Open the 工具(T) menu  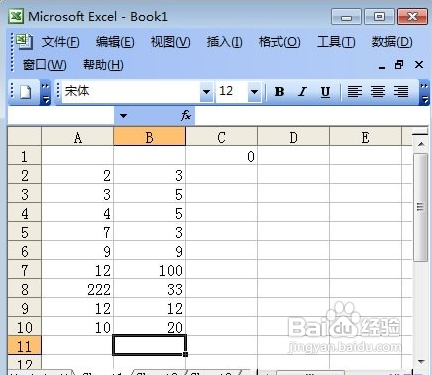(336, 42)
